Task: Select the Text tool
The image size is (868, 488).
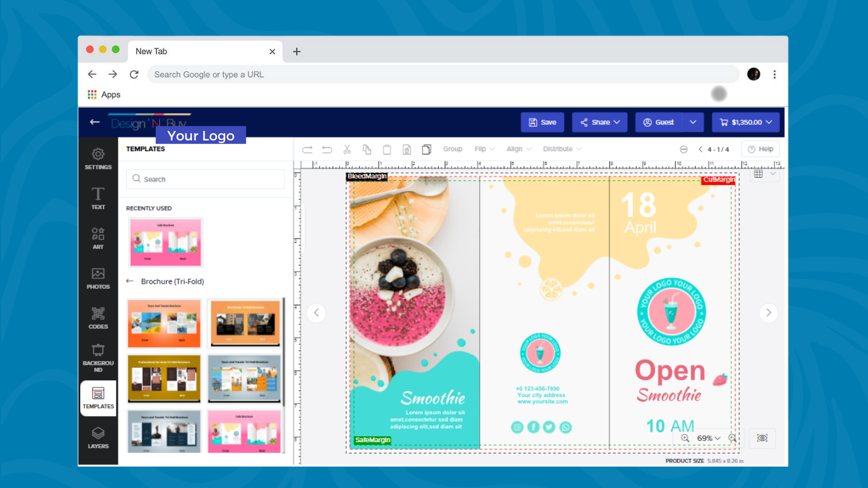Action: (x=98, y=198)
